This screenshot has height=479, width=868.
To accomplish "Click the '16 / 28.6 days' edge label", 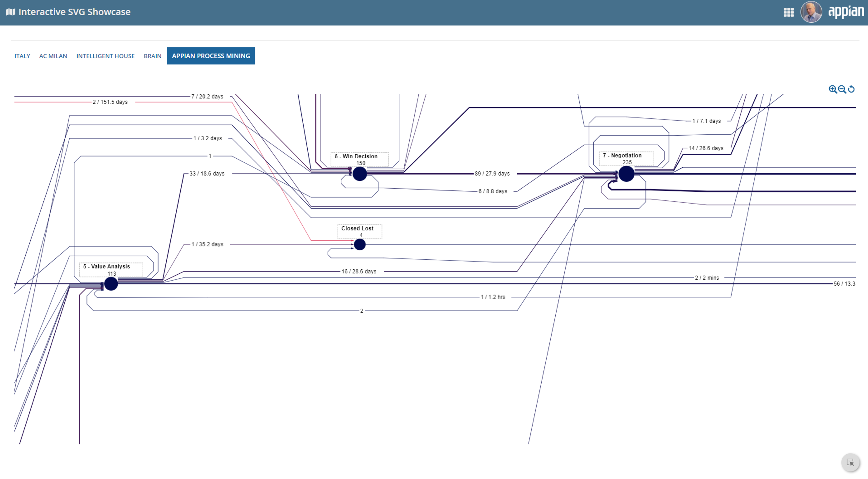I will pyautogui.click(x=359, y=272).
